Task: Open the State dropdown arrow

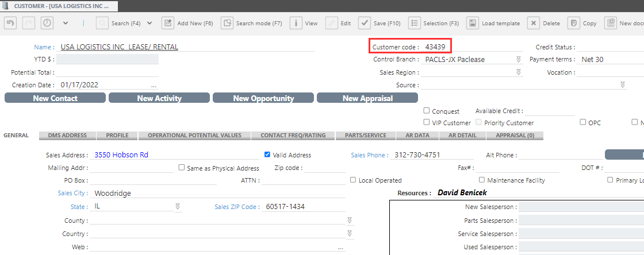Action: 178,207
